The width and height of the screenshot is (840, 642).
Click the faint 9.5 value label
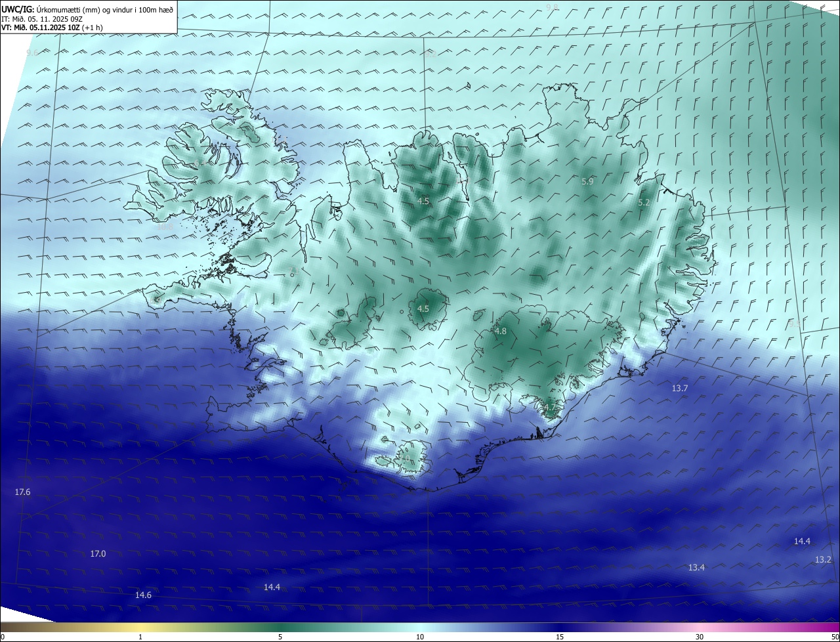795,323
